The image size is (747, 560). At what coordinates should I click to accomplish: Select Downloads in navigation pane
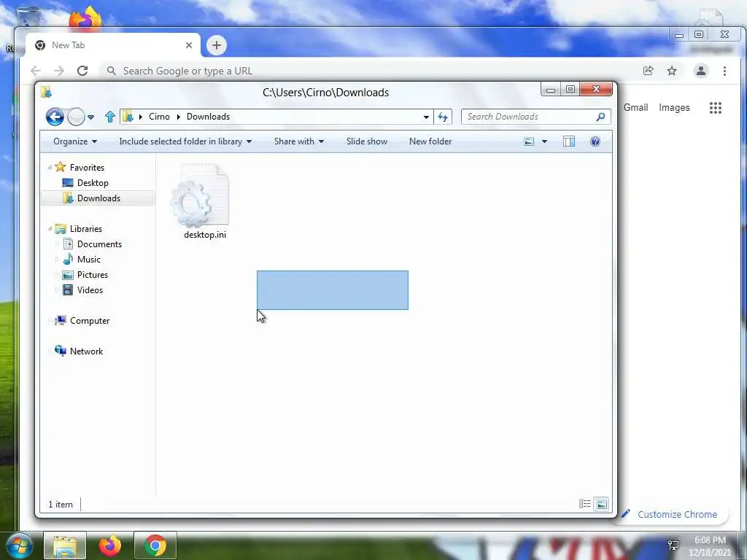pyautogui.click(x=98, y=198)
